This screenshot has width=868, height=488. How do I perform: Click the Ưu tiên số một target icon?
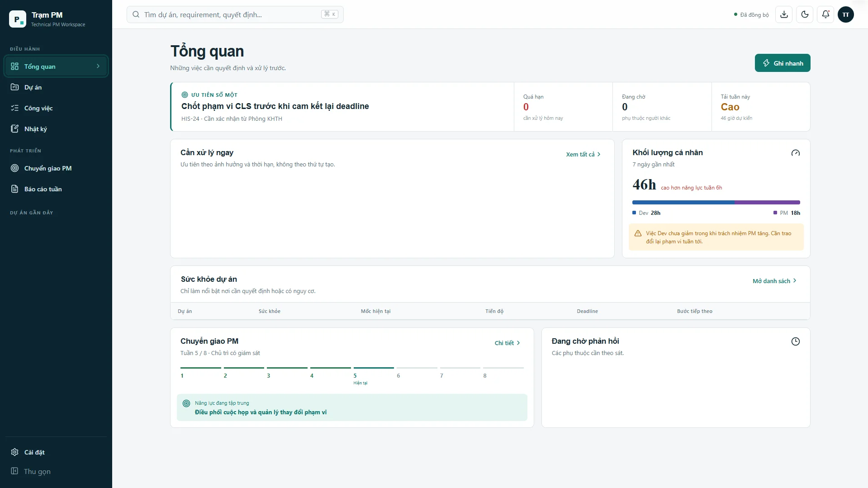185,95
